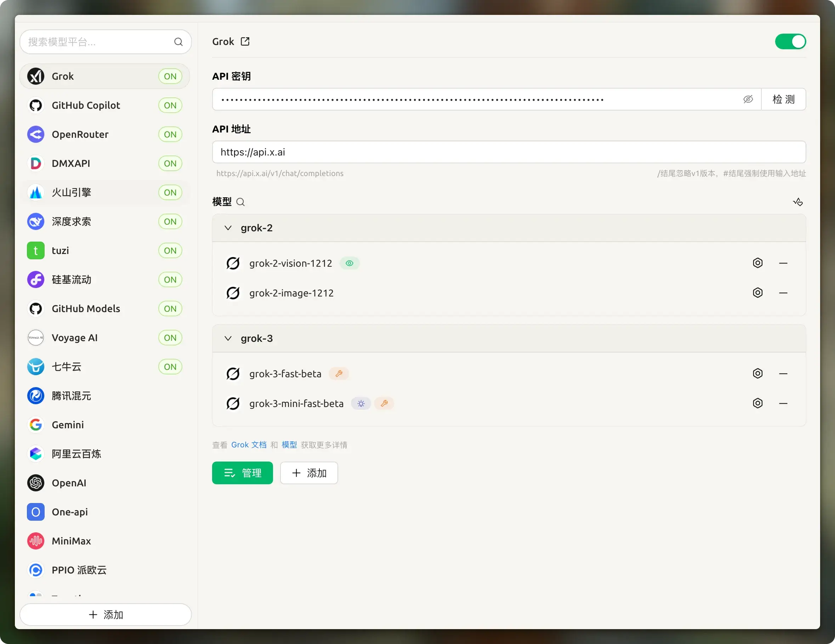The height and width of the screenshot is (644, 835).
Task: Toggle the Grok provider enable switch
Action: pyautogui.click(x=790, y=42)
